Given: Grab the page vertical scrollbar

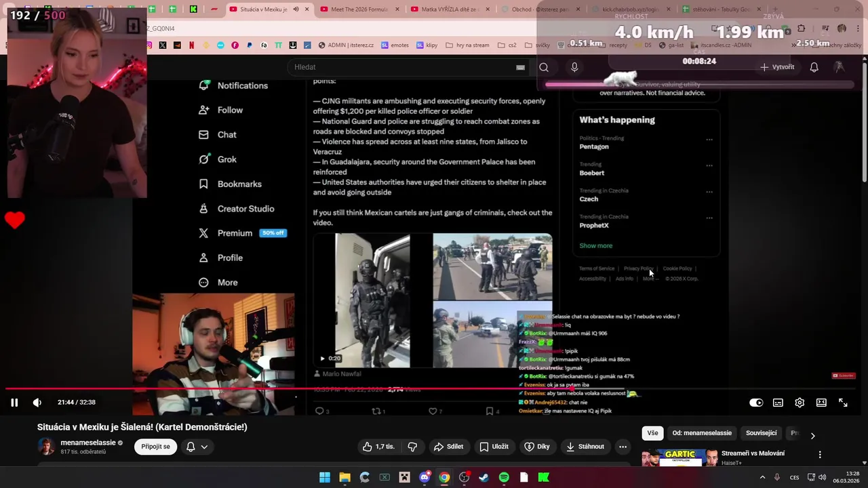Looking at the screenshot, I should [864, 122].
